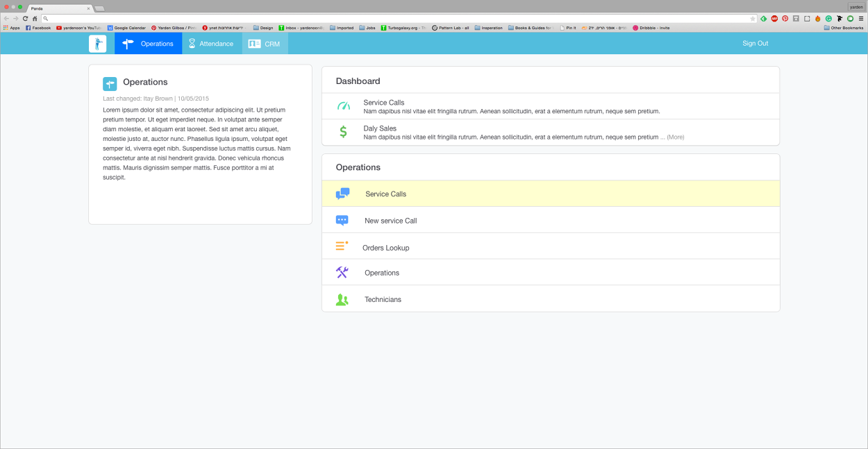Click the Attendance person icon
This screenshot has height=449, width=868.
pos(192,43)
